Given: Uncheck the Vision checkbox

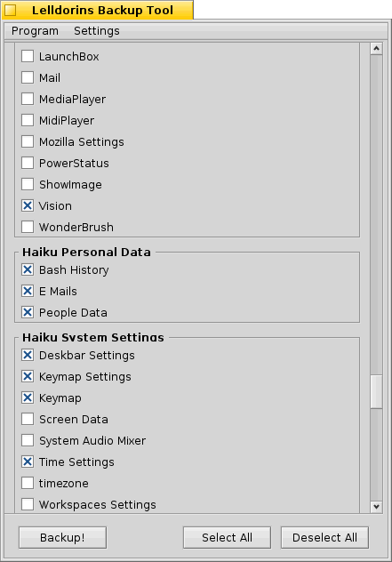Looking at the screenshot, I should pos(28,205).
